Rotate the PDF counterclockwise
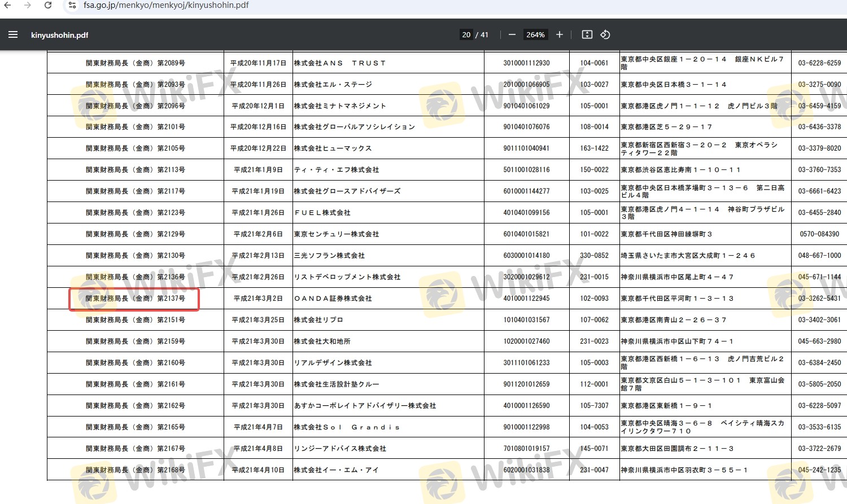847x504 pixels. click(x=605, y=35)
